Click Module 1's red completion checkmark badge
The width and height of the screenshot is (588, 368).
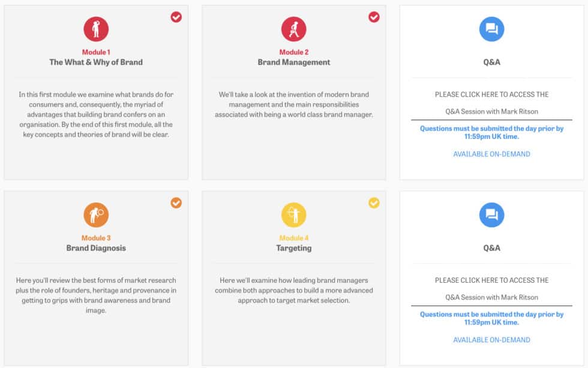click(176, 17)
